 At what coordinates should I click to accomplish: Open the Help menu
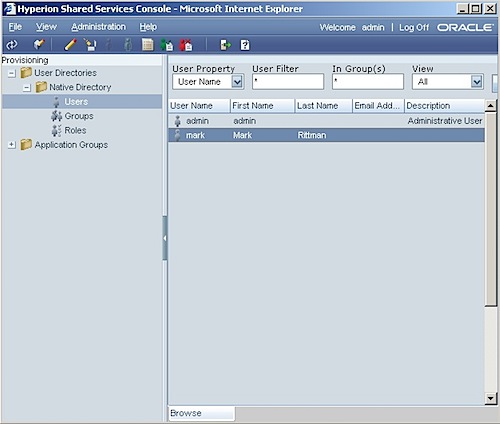coord(148,27)
